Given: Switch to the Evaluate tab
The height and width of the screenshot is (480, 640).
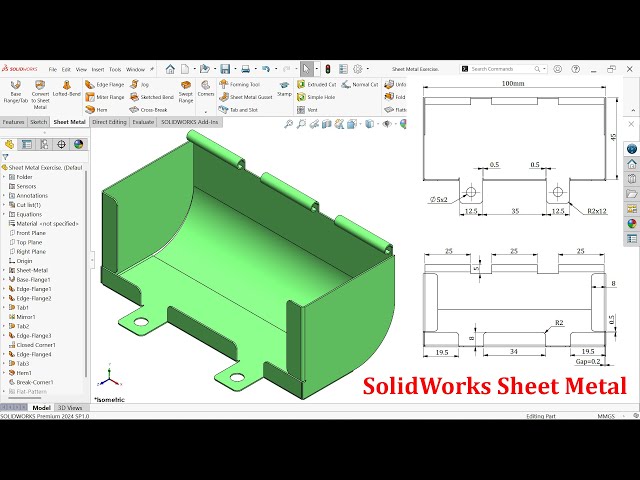Looking at the screenshot, I should click(143, 122).
